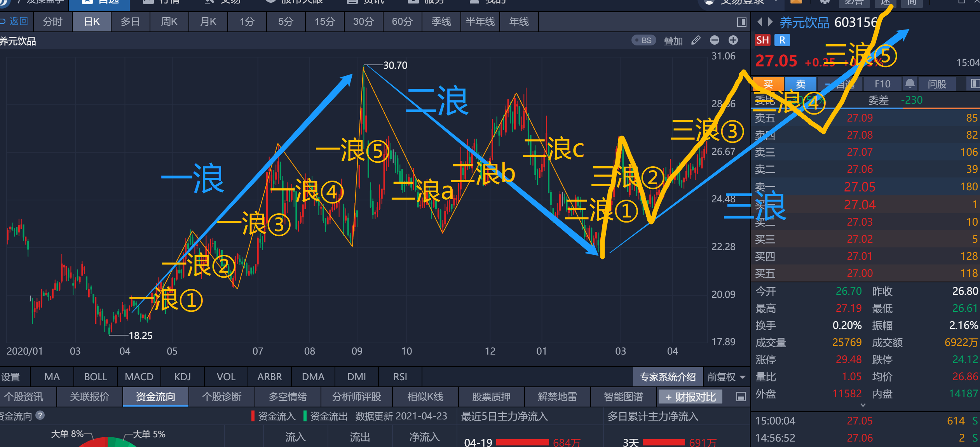Click the 资金流向 help question icon

[x=40, y=416]
